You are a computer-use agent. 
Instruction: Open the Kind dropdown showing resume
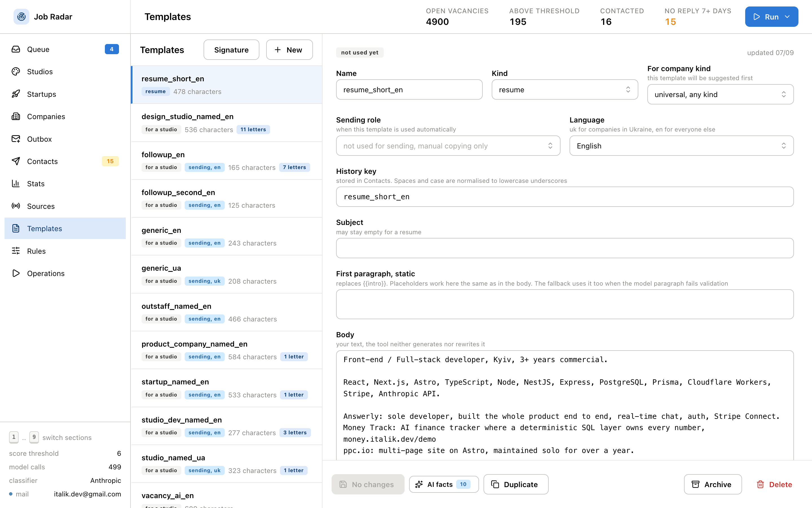pyautogui.click(x=565, y=89)
